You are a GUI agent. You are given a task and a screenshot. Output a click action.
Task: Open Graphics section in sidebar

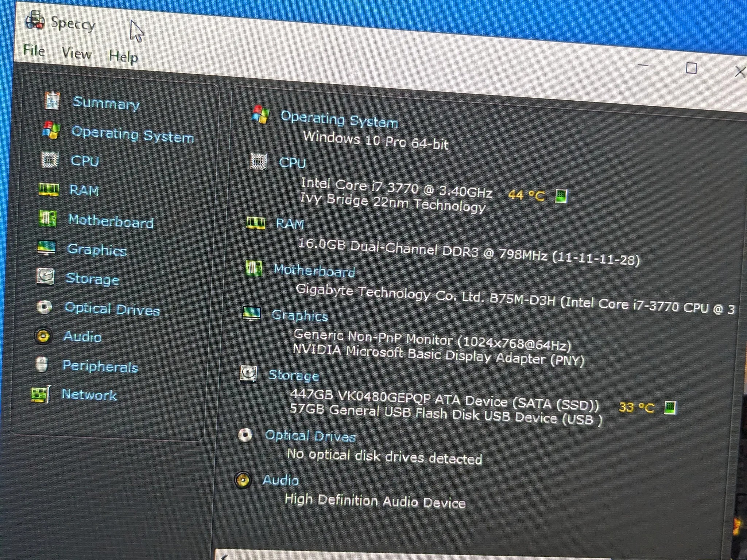click(97, 250)
